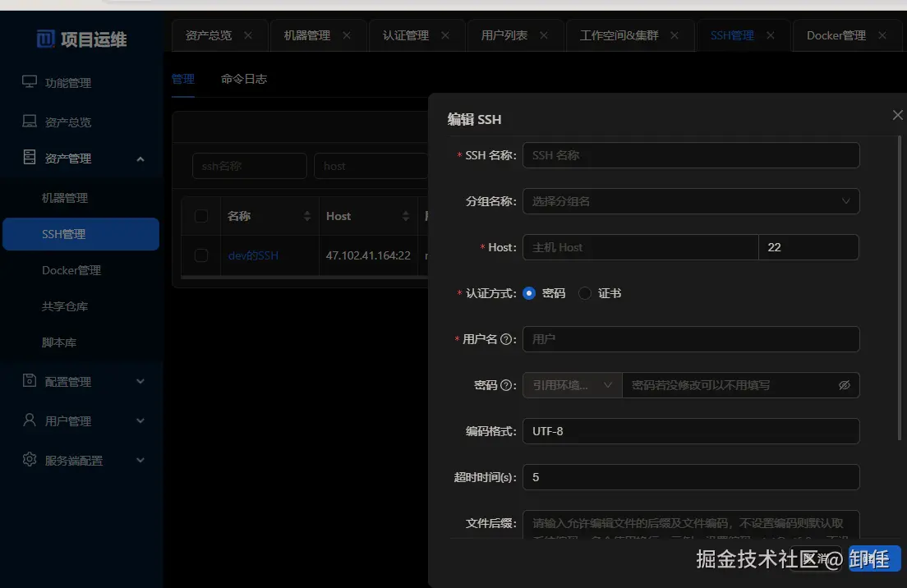Check the select-all checkbox in table header
The width and height of the screenshot is (907, 588).
pos(201,216)
